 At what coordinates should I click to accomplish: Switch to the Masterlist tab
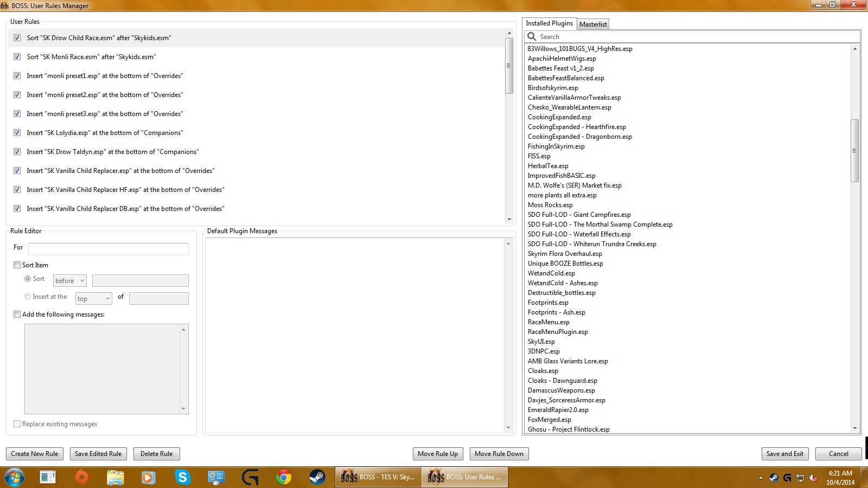point(593,24)
